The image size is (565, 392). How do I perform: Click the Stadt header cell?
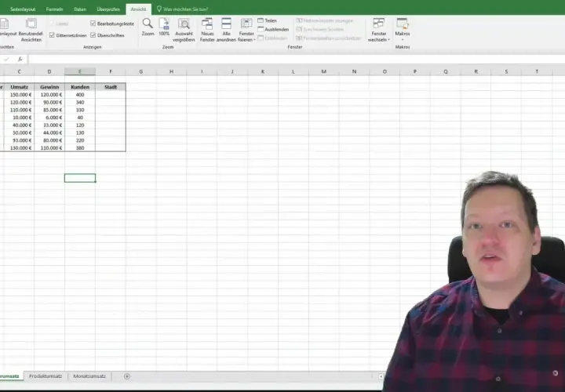click(x=111, y=87)
